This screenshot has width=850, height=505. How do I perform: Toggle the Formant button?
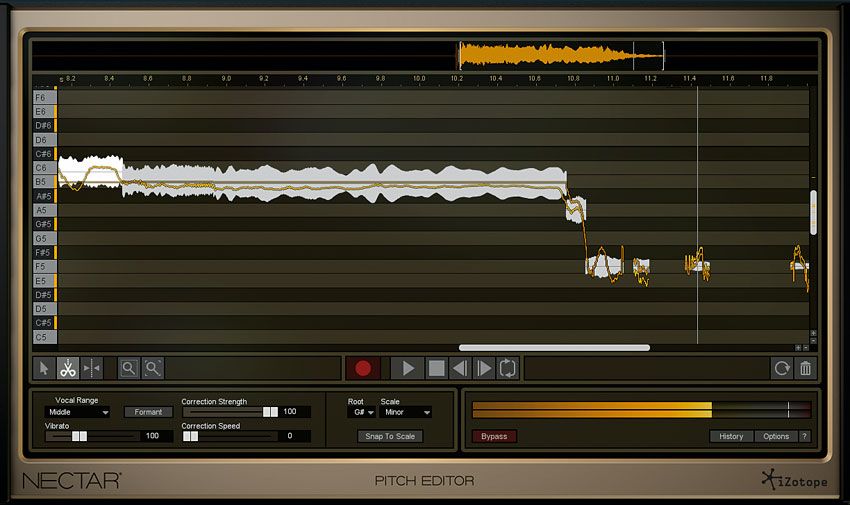[x=148, y=412]
